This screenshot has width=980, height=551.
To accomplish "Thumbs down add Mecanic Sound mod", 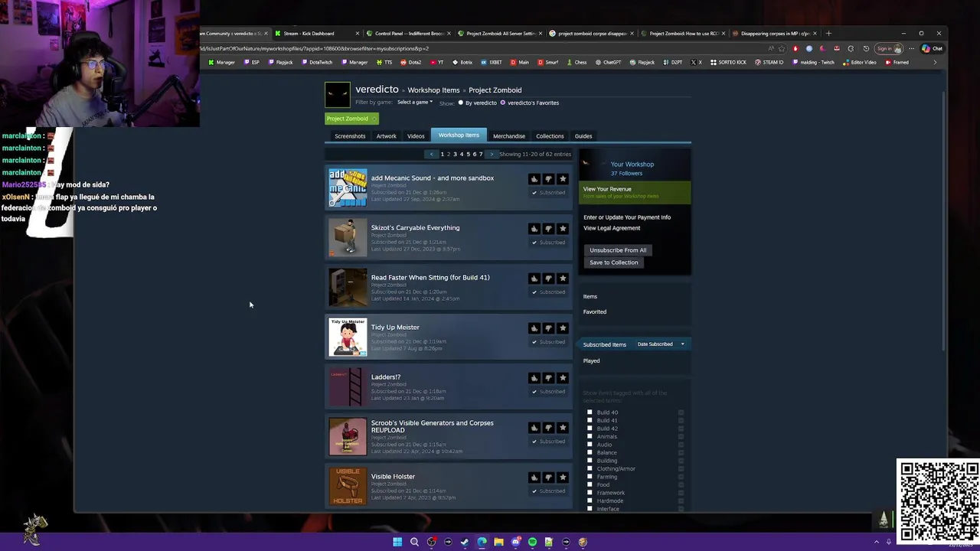I will click(x=548, y=179).
